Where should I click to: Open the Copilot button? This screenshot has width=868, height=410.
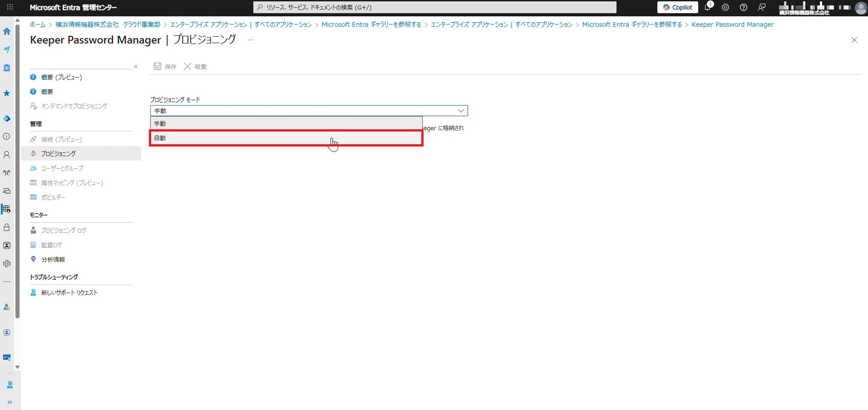tap(677, 8)
